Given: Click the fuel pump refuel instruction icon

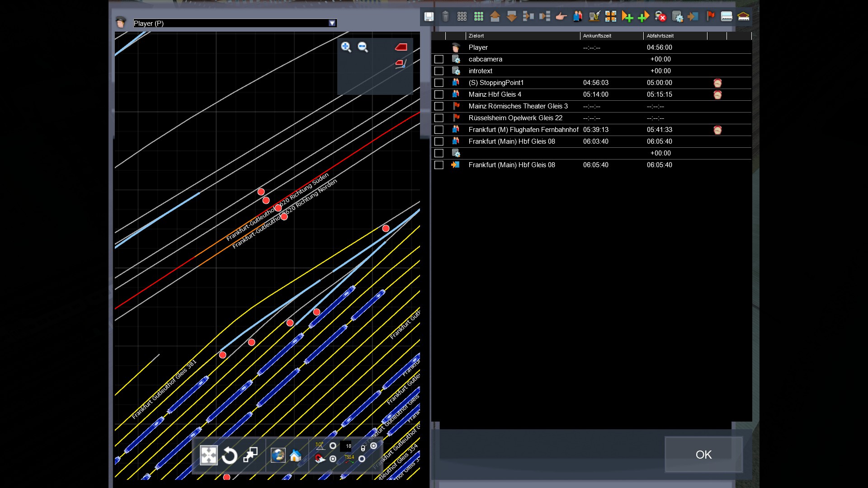Looking at the screenshot, I should [594, 17].
